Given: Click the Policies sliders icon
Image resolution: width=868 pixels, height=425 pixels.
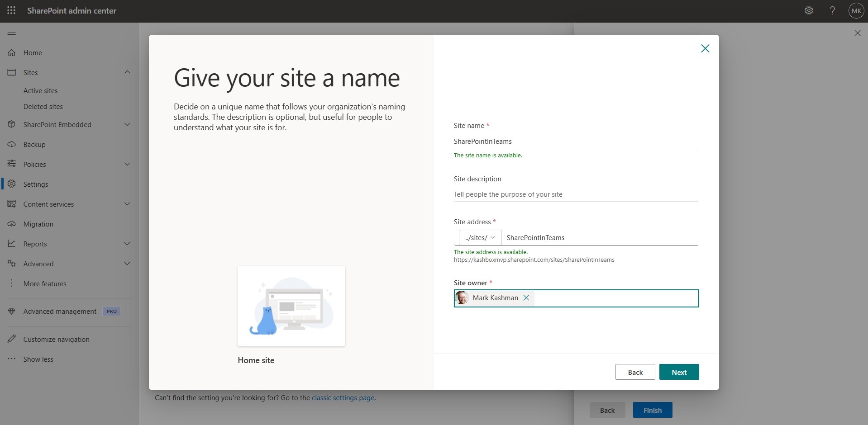Looking at the screenshot, I should pyautogui.click(x=12, y=164).
